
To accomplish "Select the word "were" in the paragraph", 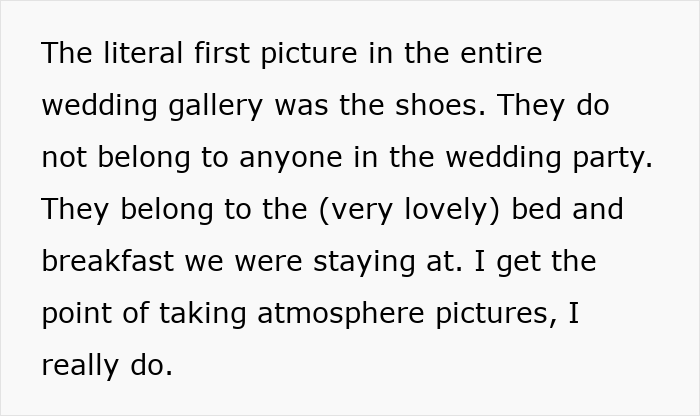I will [268, 262].
